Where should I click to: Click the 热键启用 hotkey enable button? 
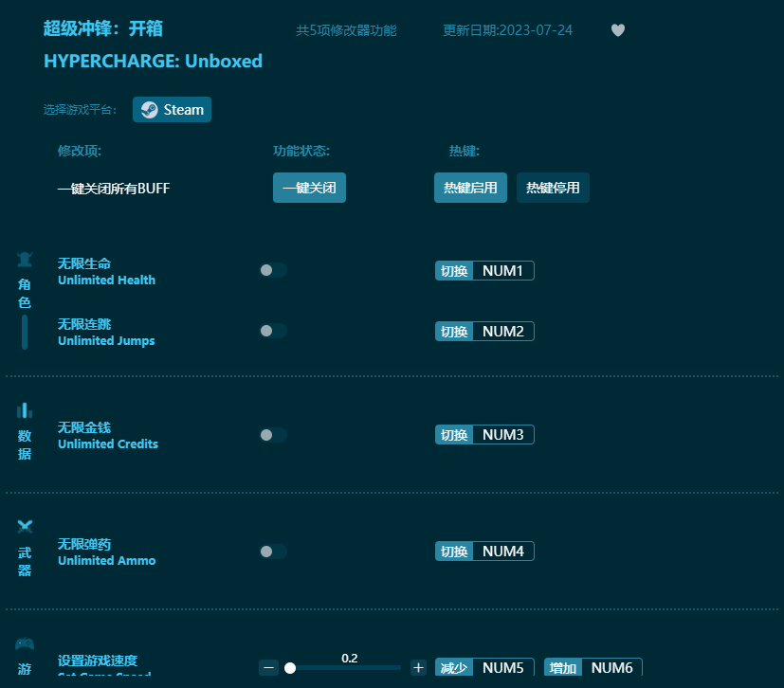[470, 188]
